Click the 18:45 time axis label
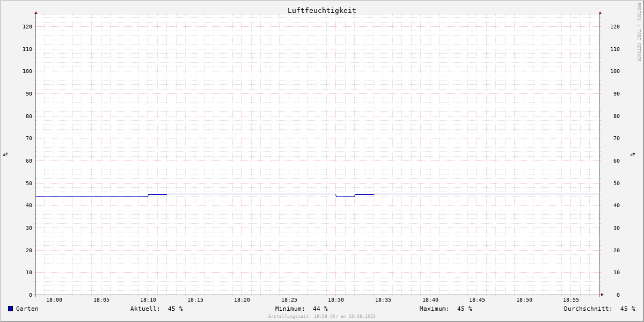 click(x=477, y=300)
